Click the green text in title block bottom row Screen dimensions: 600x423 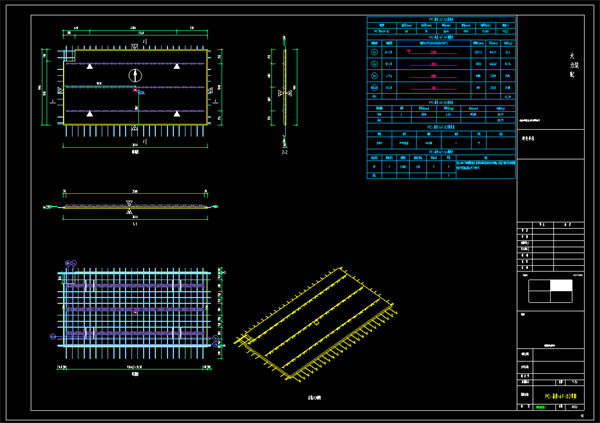click(x=540, y=407)
